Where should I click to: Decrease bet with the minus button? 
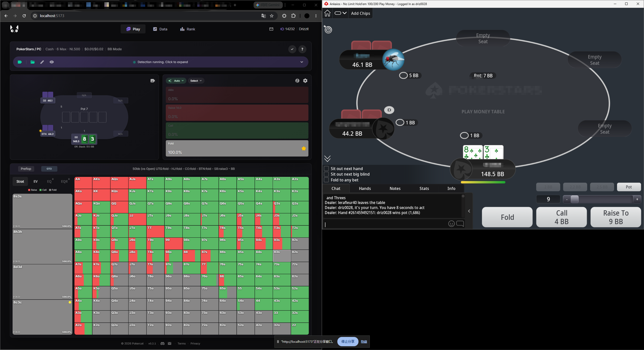(567, 199)
